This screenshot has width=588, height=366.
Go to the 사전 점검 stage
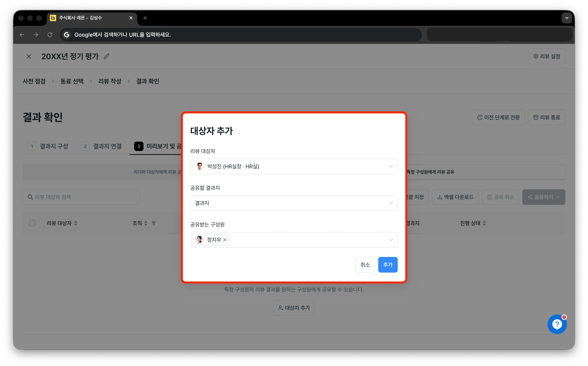pos(34,81)
